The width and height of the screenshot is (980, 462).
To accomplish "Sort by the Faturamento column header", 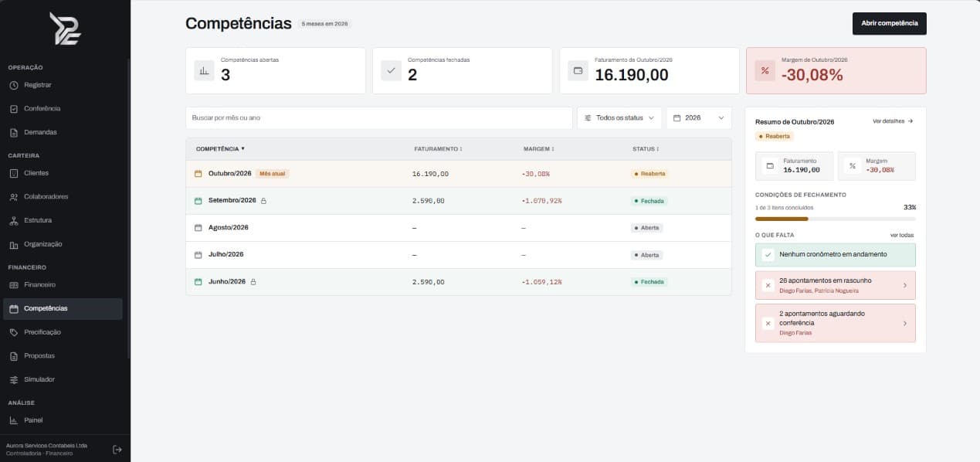I will 438,148.
